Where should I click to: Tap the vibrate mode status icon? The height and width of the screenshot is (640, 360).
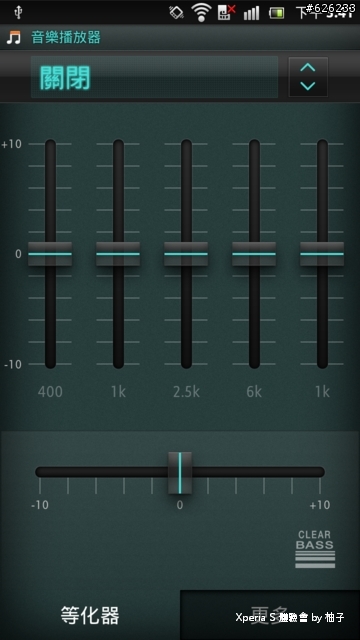(176, 13)
